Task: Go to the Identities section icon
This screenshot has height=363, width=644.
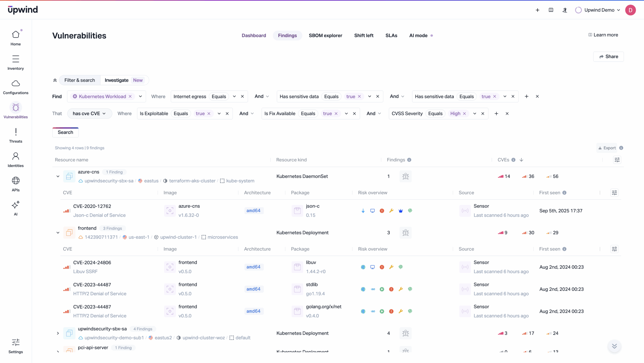Action: 16,156
